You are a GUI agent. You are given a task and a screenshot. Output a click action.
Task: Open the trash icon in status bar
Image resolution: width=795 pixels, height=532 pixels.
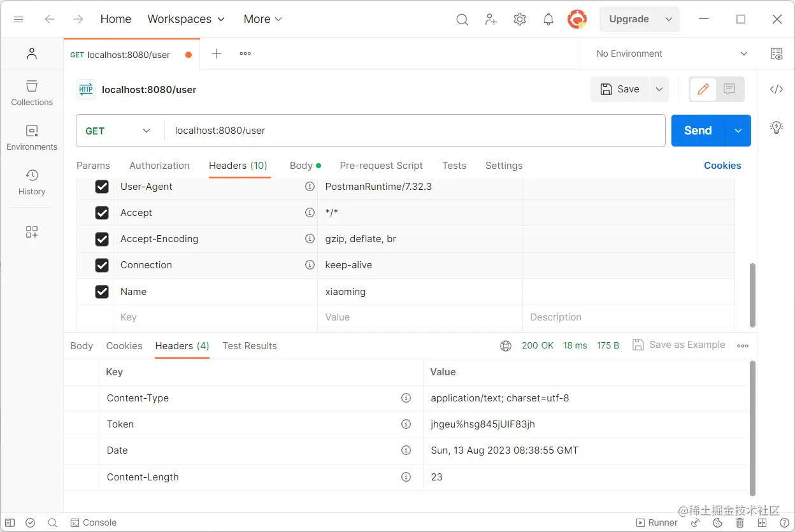[x=740, y=522]
